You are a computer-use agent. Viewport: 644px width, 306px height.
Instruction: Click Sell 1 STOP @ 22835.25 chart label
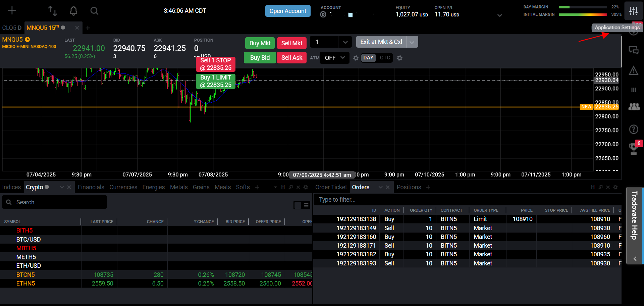[216, 64]
